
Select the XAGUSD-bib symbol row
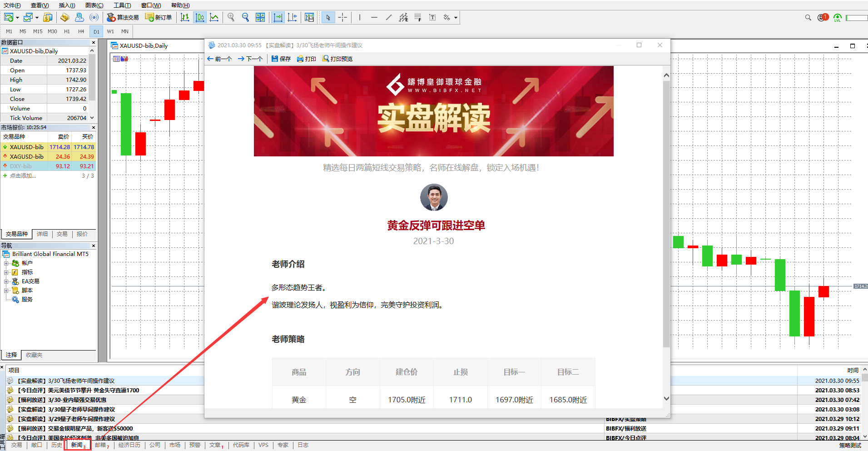coord(48,156)
